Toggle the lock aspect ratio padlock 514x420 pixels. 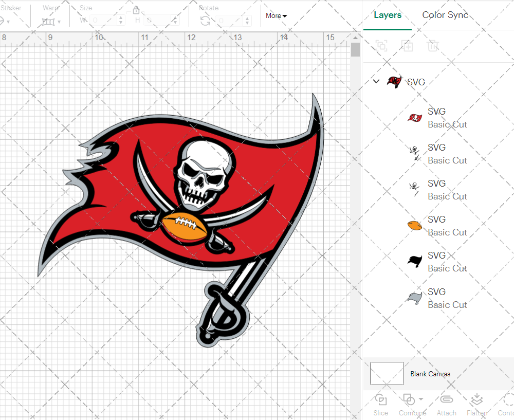[x=136, y=10]
